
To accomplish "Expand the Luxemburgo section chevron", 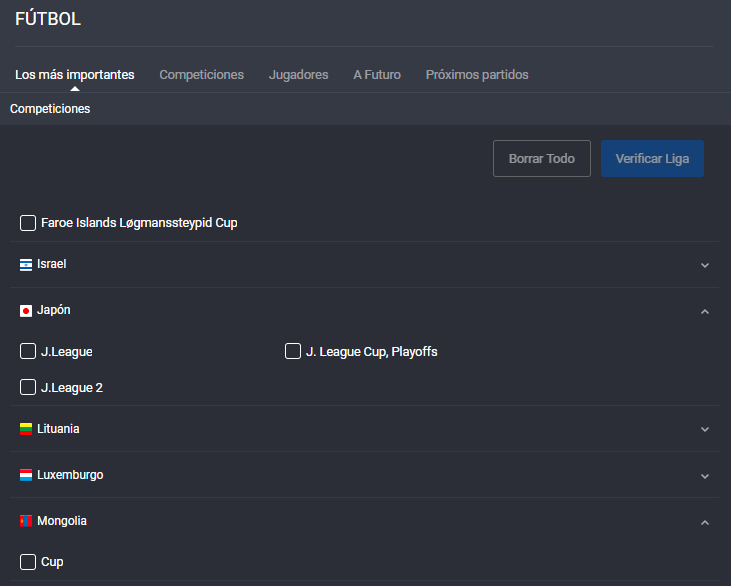I will click(705, 476).
